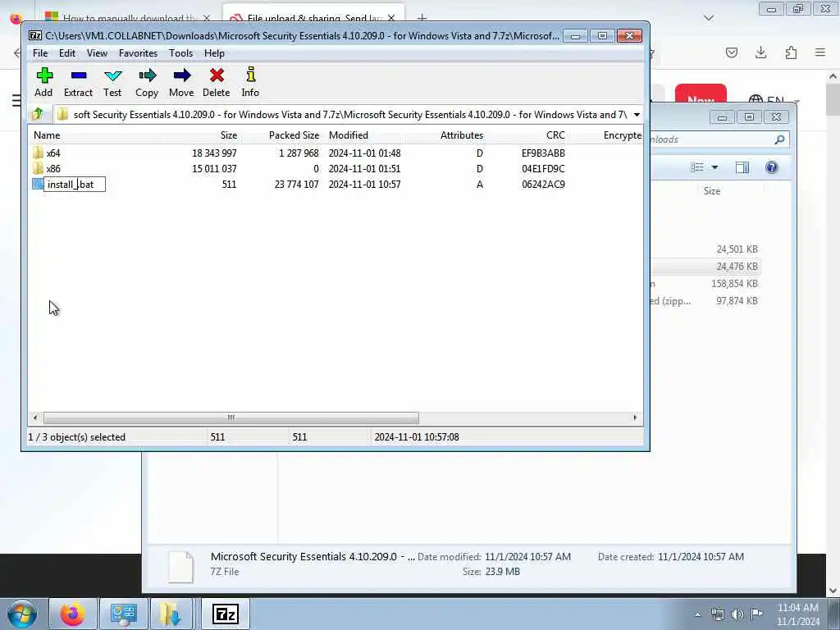Click Control Panel taskbar icon
Image resolution: width=840 pixels, height=630 pixels.
tap(123, 614)
